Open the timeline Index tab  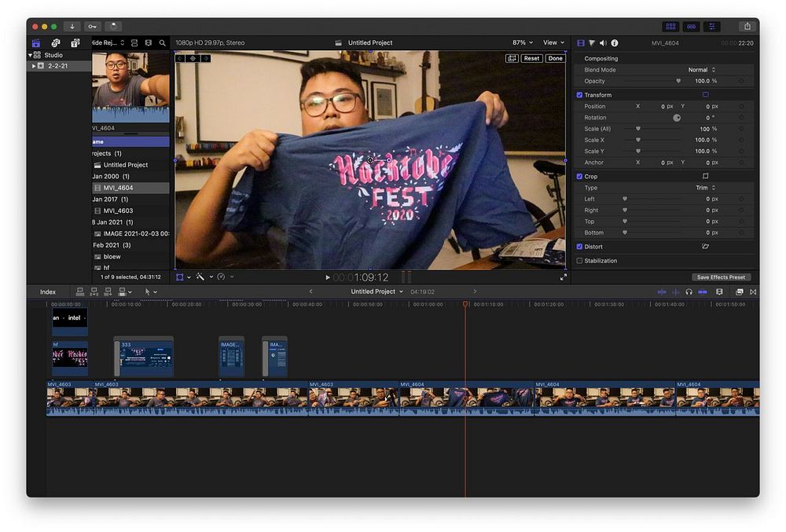[48, 292]
